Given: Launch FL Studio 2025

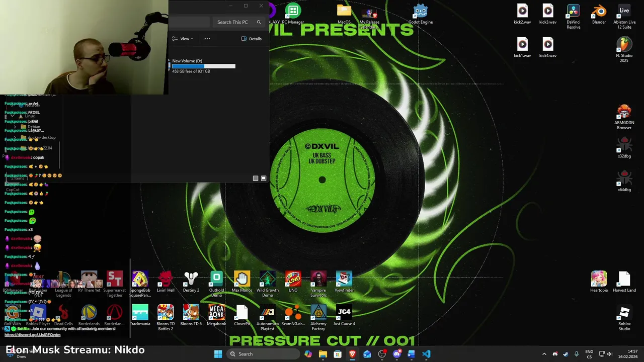Looking at the screenshot, I should pos(624,50).
